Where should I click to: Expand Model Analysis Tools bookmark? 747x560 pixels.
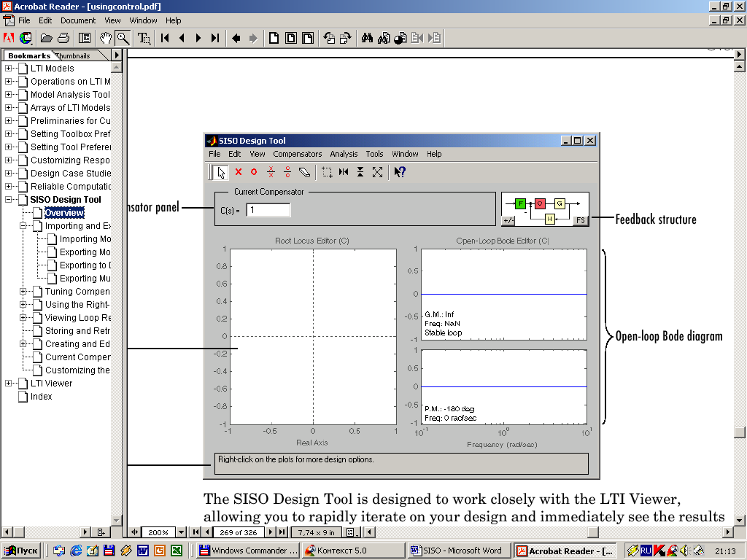pos(8,95)
